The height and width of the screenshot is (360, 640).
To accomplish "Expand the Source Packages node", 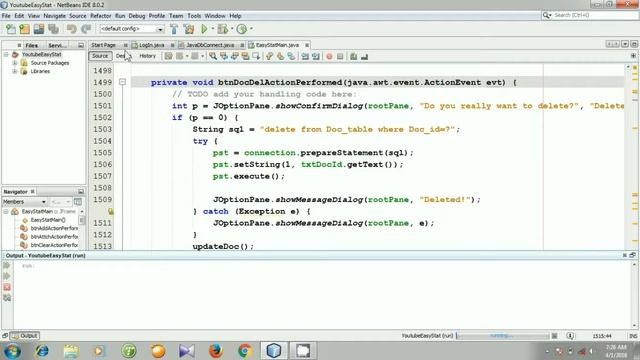I will 15,63.
